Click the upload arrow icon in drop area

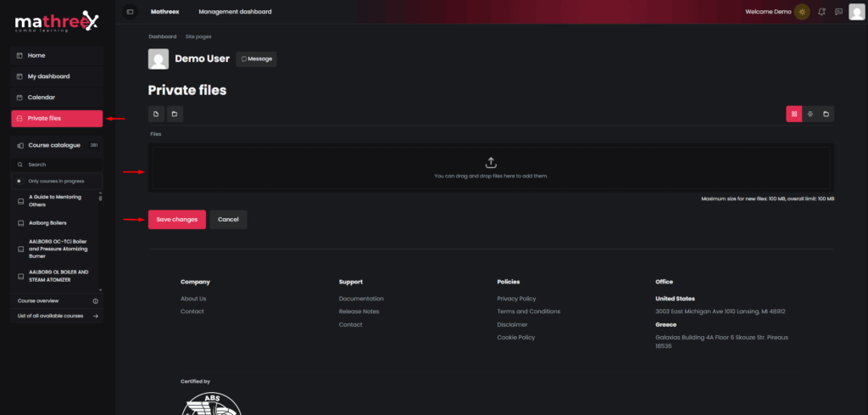coord(491,163)
